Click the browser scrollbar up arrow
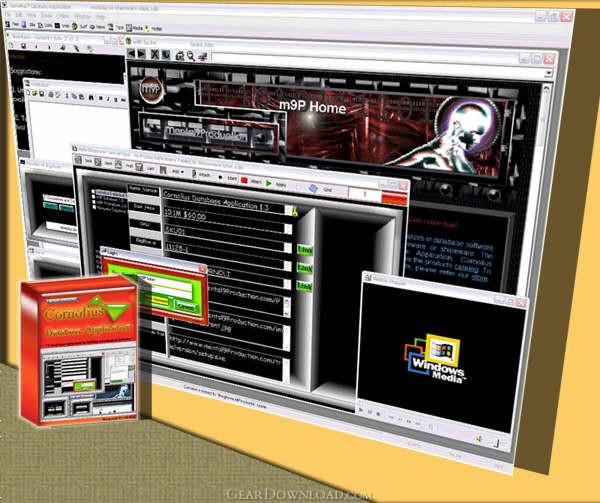Image resolution: width=600 pixels, height=503 pixels. coord(546,88)
